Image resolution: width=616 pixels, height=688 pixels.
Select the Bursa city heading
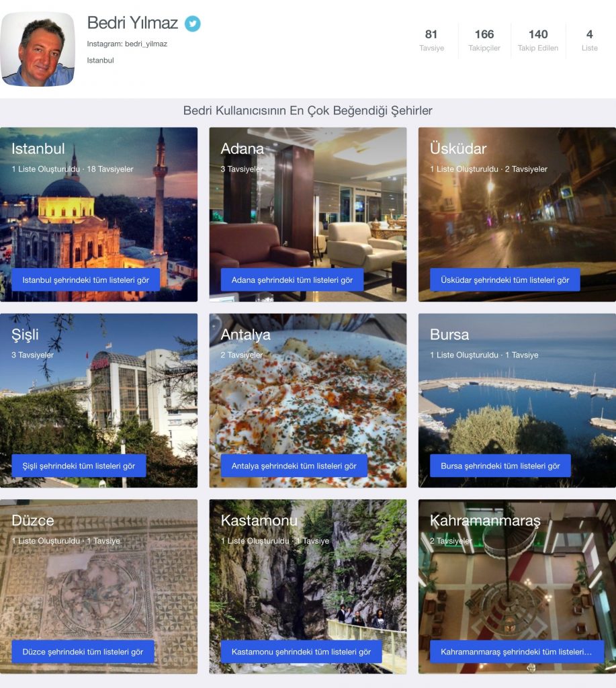(x=449, y=335)
